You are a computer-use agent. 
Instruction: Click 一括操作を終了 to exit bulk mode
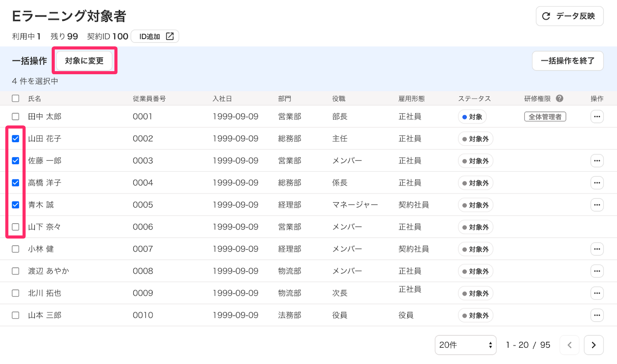[x=568, y=61]
